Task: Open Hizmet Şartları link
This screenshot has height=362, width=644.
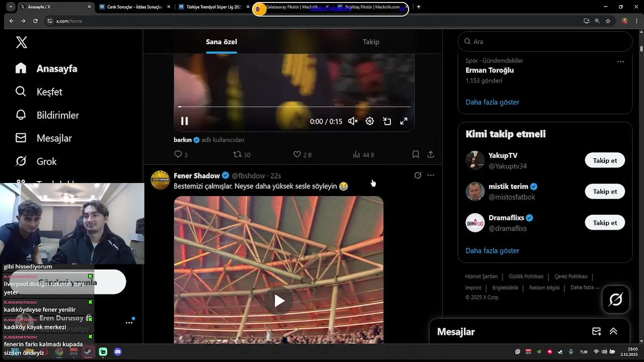Action: click(481, 277)
